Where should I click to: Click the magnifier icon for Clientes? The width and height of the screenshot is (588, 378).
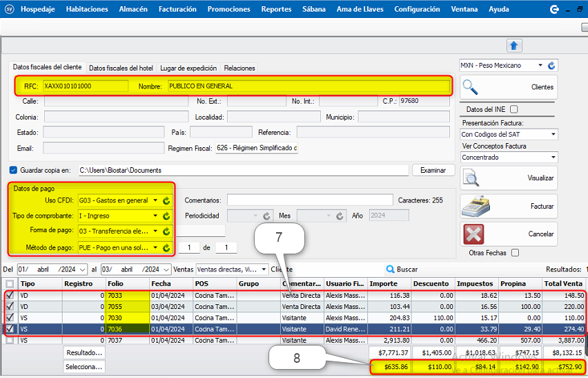470,86
